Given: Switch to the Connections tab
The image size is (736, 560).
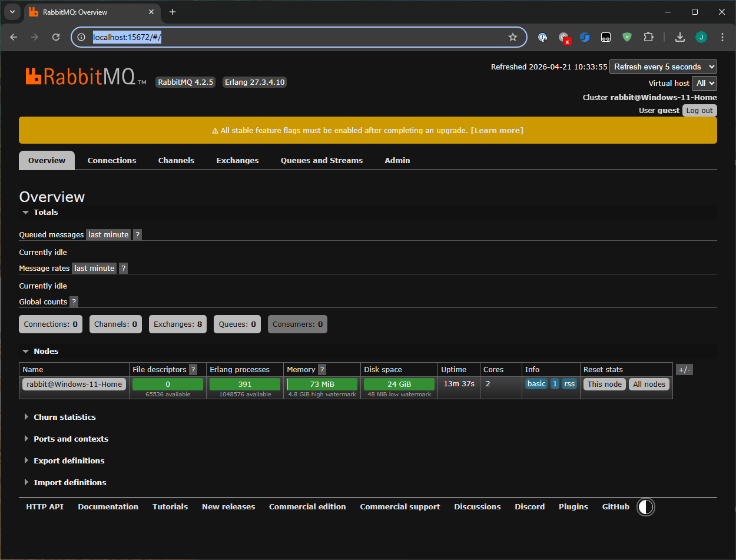Looking at the screenshot, I should (112, 160).
